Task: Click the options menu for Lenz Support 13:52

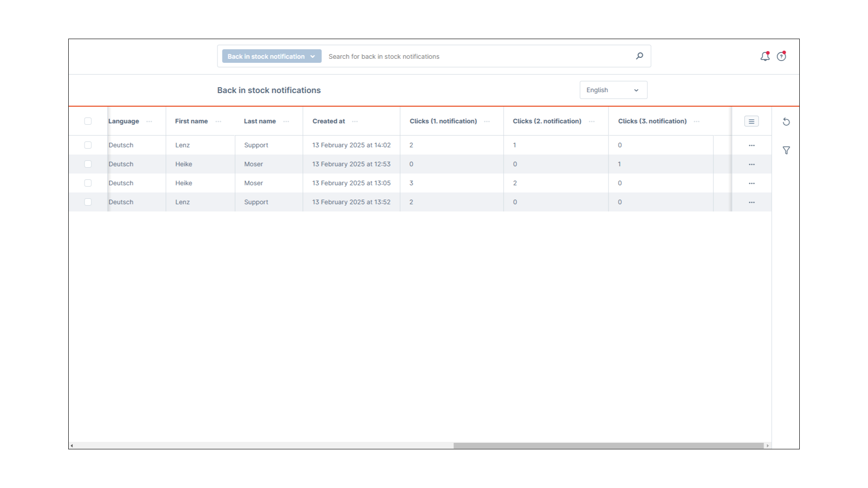Action: [x=752, y=202]
